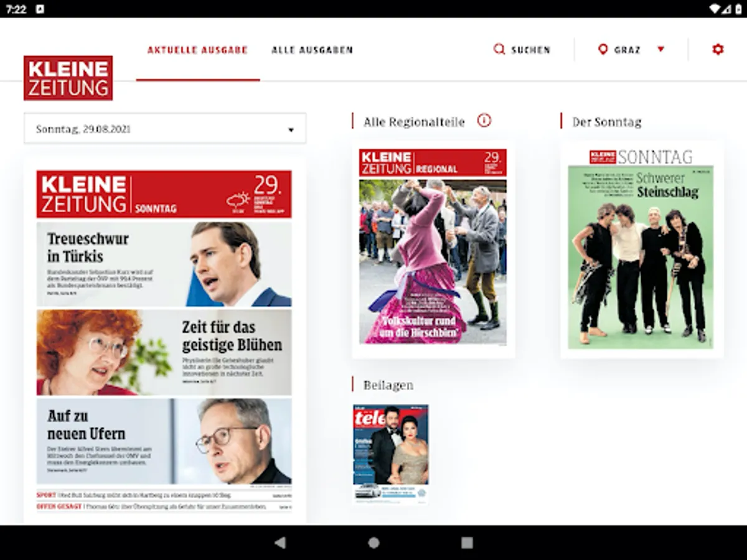Image resolution: width=747 pixels, height=560 pixels.
Task: Open the Kleine Zeitung logo home
Action: coord(68,78)
